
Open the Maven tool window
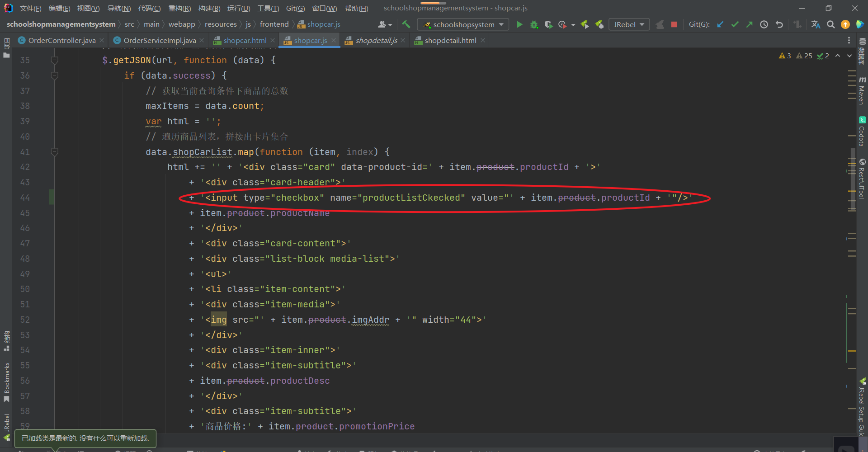(862, 90)
